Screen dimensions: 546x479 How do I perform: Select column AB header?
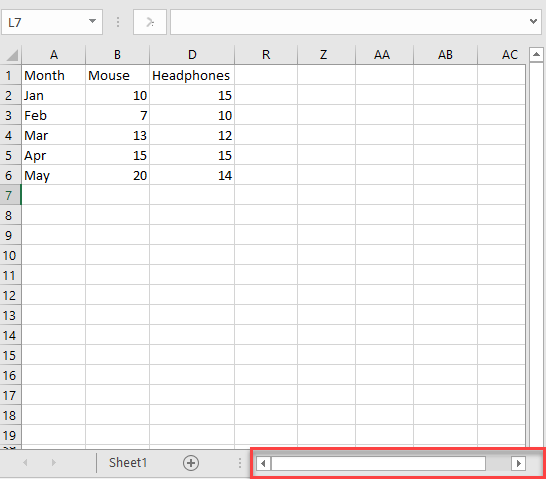point(445,55)
